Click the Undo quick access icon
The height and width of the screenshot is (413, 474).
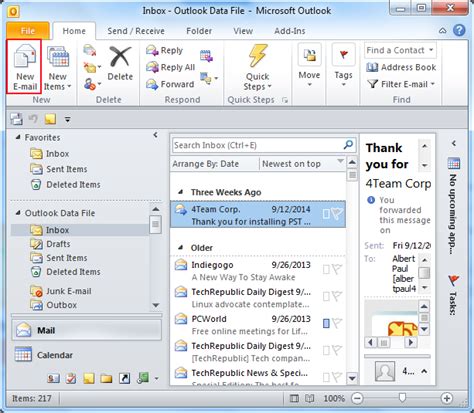[x=33, y=119]
